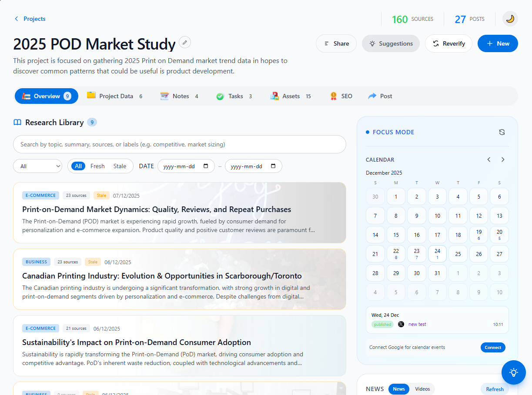Screen dimensions: 532x395
Task: Open Sustainability's Impact research card
Action: [180, 345]
